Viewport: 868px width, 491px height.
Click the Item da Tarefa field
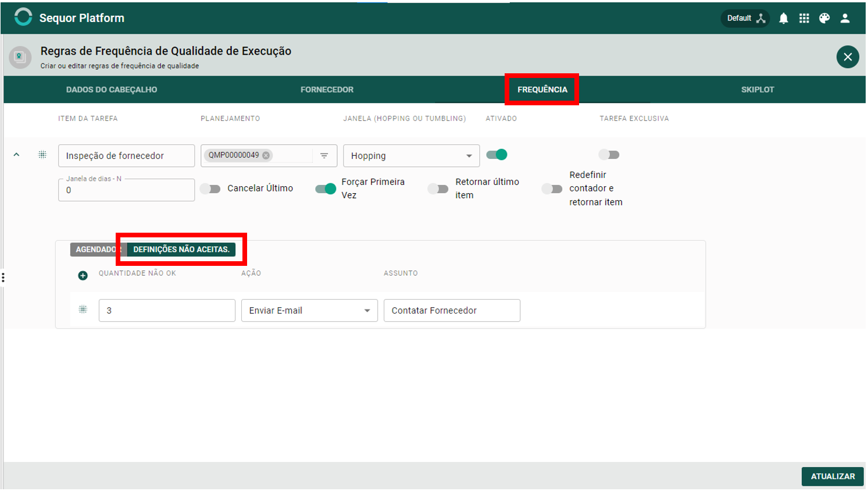[126, 156]
